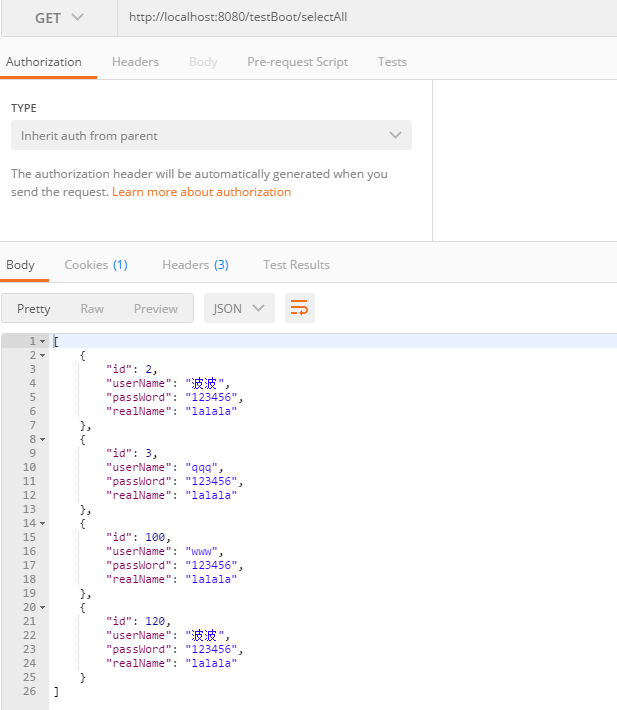The height and width of the screenshot is (710, 617).
Task: Show the response Cookies tab
Action: (96, 265)
